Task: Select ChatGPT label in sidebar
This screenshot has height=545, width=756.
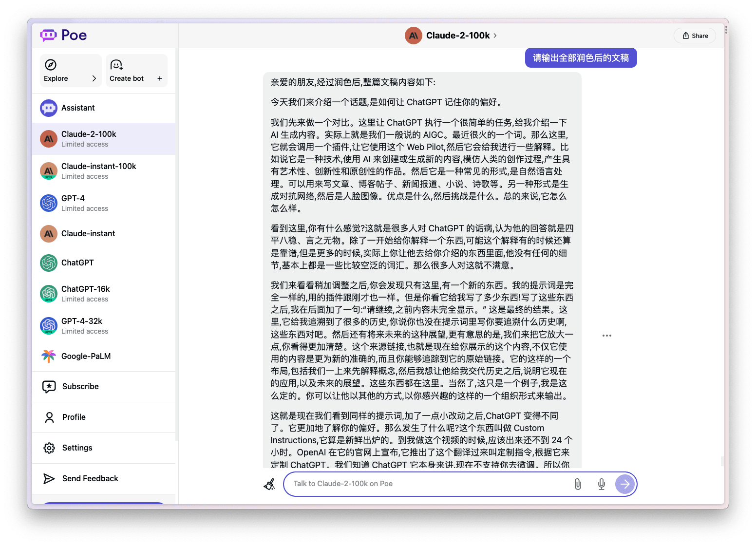Action: [77, 263]
